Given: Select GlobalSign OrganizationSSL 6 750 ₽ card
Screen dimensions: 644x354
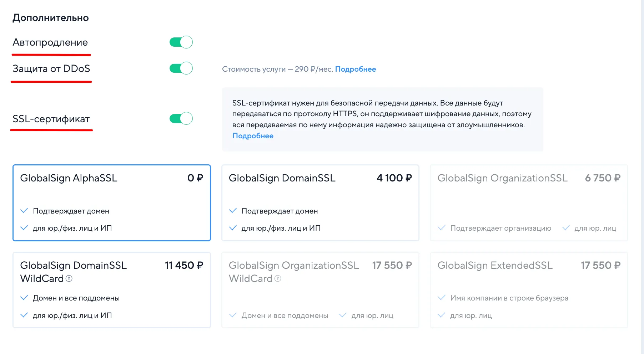Looking at the screenshot, I should tap(529, 203).
